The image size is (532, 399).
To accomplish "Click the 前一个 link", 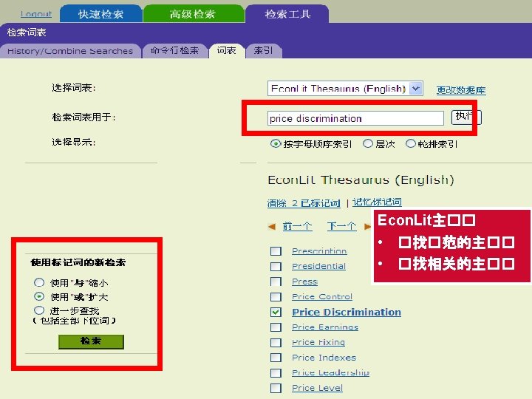I will pos(297,226).
